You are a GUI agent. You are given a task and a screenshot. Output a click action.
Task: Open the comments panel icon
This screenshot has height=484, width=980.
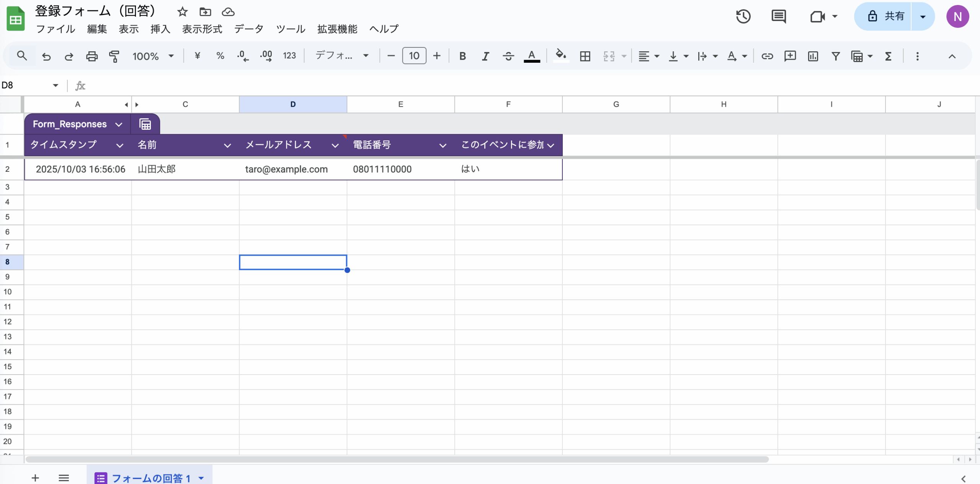click(x=778, y=16)
